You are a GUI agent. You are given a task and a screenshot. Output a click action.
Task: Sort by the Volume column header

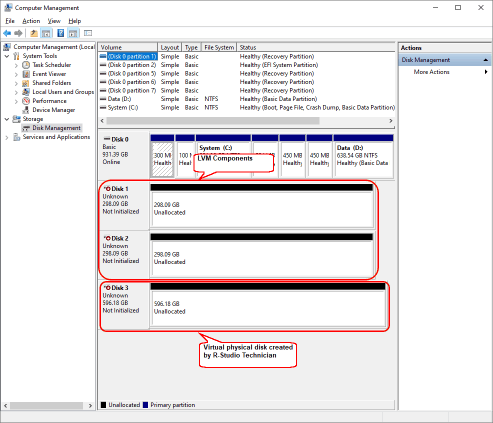click(x=128, y=47)
